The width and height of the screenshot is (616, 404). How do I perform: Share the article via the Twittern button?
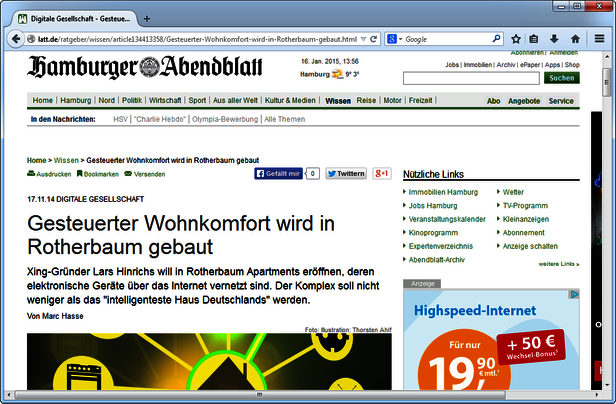pos(346,173)
